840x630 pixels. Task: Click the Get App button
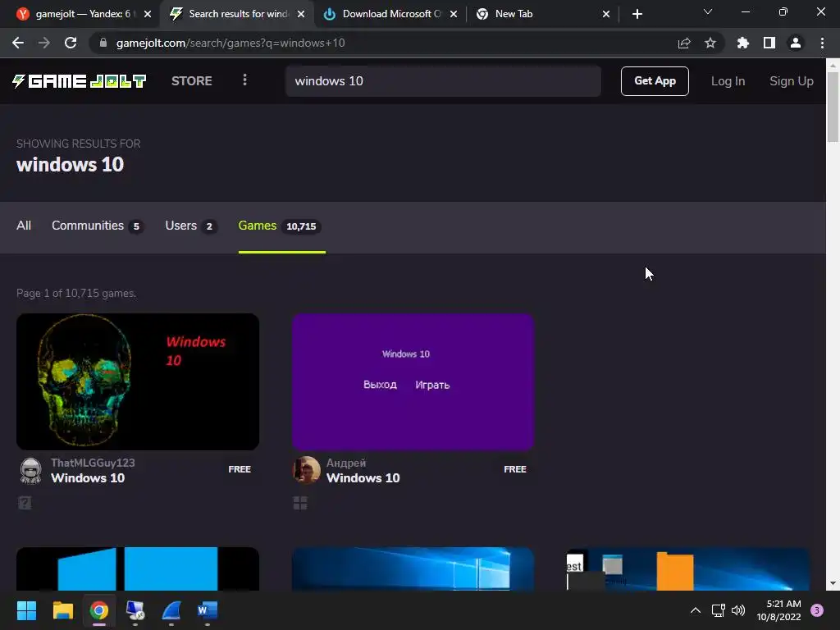pyautogui.click(x=655, y=81)
